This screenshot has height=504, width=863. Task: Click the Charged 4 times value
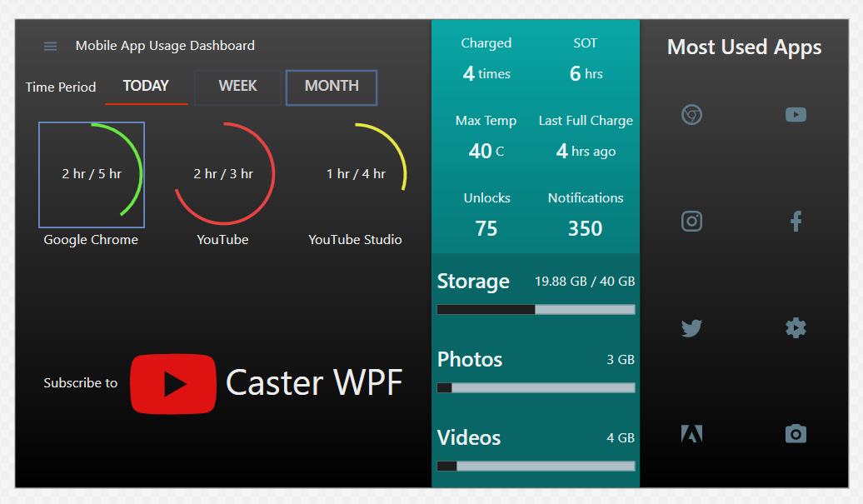pyautogui.click(x=486, y=73)
